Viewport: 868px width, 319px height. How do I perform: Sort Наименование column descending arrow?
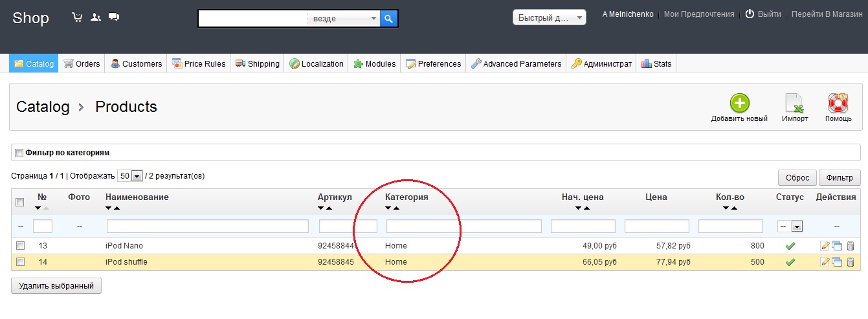[x=109, y=208]
